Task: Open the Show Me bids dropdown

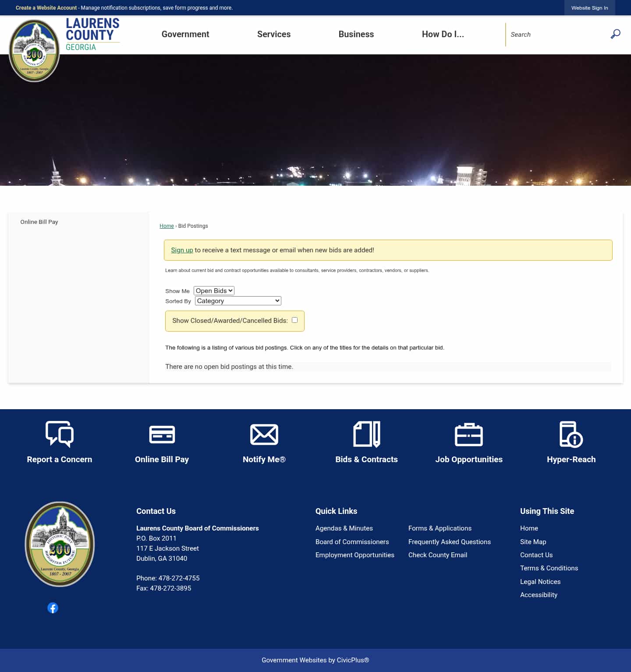Action: 213,290
